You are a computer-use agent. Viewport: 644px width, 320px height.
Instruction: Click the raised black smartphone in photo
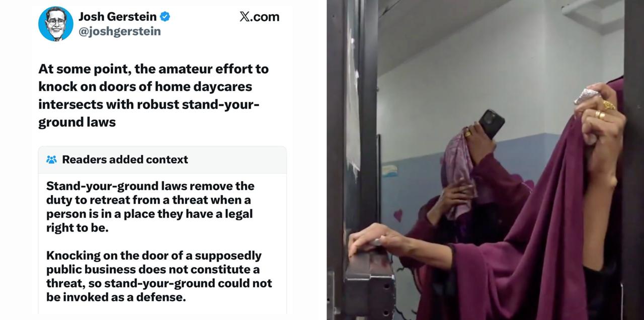(x=492, y=123)
